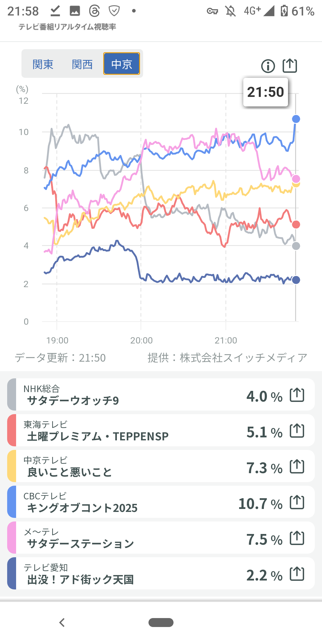This screenshot has height=644, width=322.
Task: Share the メ〜テレ サタデーステーション rating
Action: pos(297,538)
